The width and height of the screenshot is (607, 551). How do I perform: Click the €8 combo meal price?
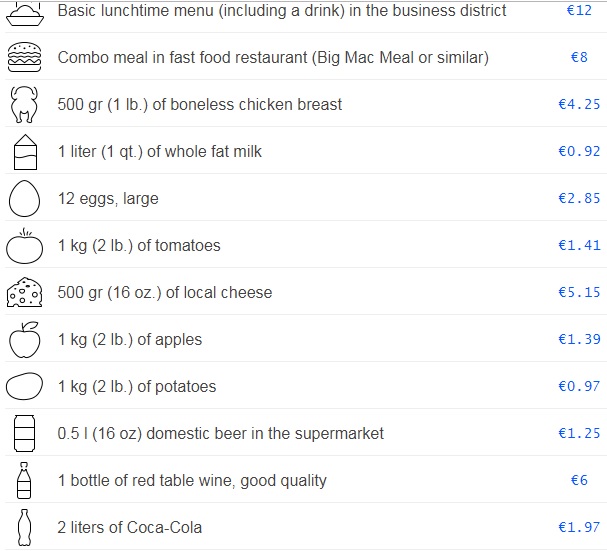(579, 57)
